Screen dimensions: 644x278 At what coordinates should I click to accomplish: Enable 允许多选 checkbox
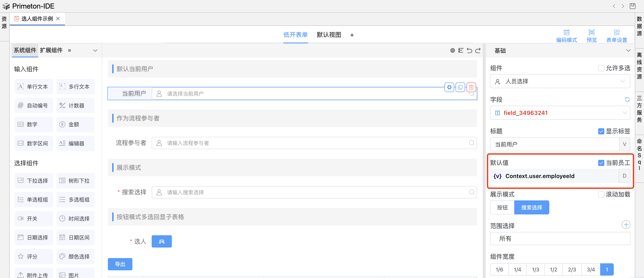point(601,68)
